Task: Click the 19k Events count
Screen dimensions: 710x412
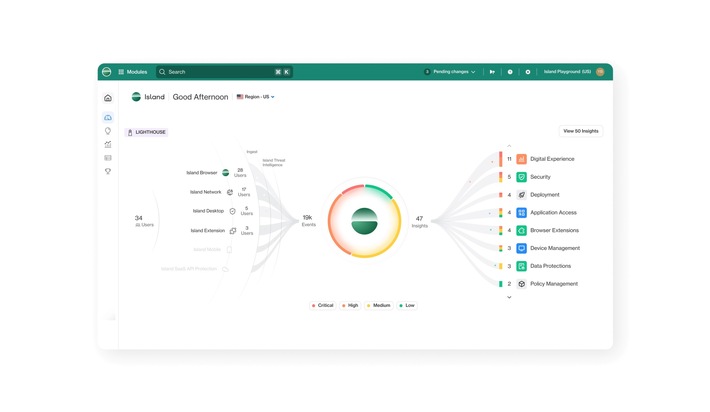Action: click(x=308, y=220)
